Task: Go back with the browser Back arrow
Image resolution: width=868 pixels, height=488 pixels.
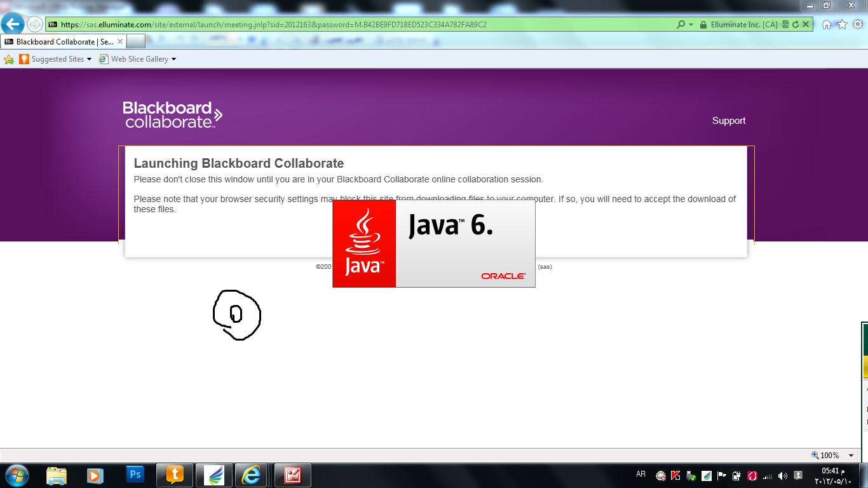Action: [13, 24]
